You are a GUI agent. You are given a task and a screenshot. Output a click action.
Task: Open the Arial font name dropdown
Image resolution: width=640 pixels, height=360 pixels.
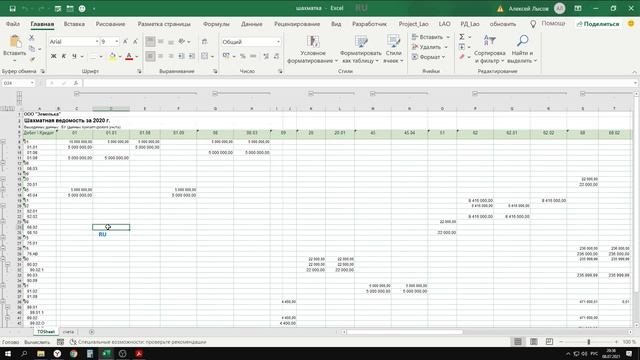(97, 42)
